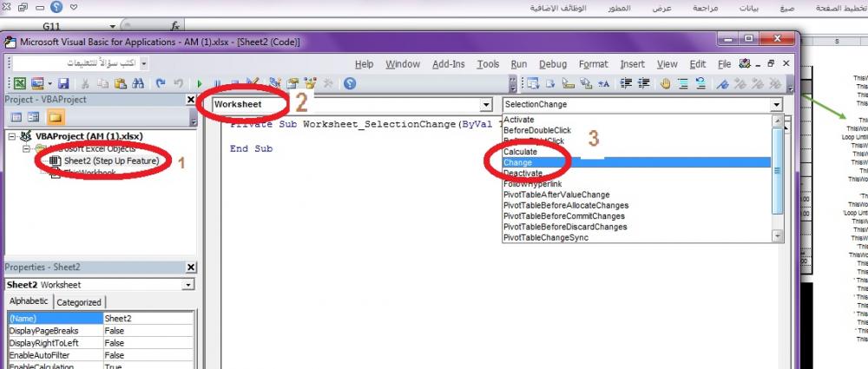Open the SelectionChange procedure dropdown arrow
This screenshot has width=868, height=369.
(x=776, y=105)
